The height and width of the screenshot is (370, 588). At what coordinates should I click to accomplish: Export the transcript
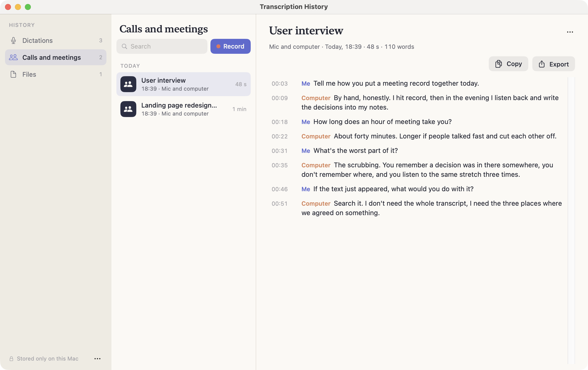(x=553, y=64)
